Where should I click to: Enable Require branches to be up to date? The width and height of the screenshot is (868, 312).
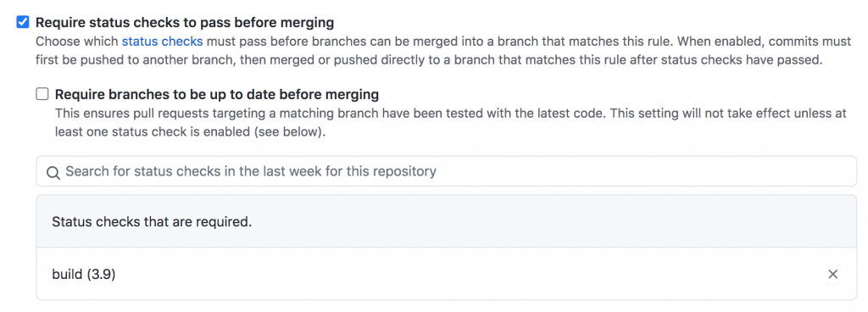pos(42,95)
